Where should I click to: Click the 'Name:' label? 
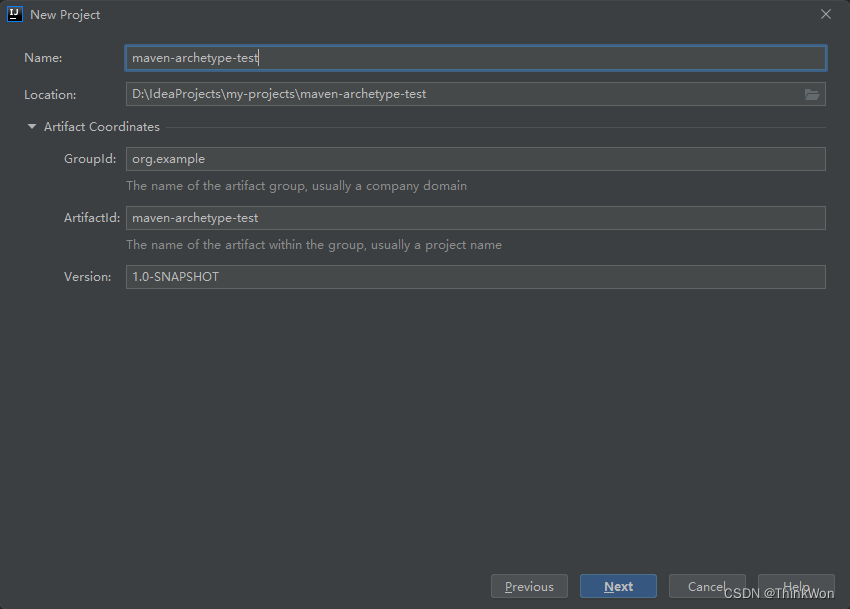pos(43,58)
